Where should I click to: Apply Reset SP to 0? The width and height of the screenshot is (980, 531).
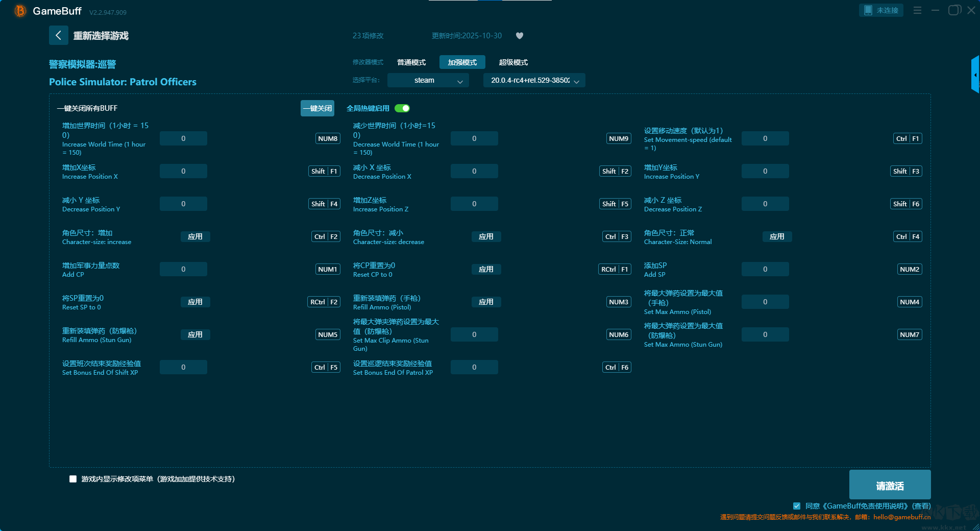click(195, 302)
